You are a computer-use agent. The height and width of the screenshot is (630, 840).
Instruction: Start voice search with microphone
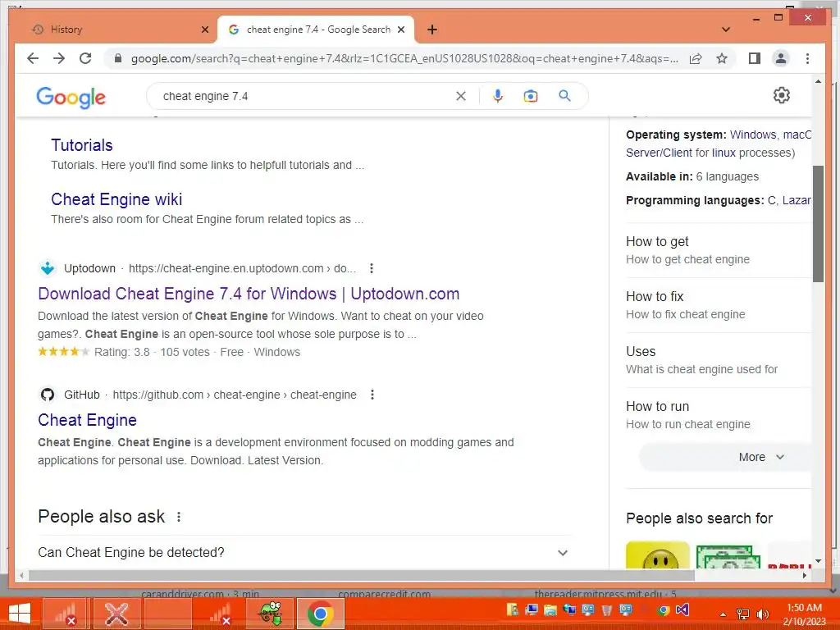tap(498, 96)
